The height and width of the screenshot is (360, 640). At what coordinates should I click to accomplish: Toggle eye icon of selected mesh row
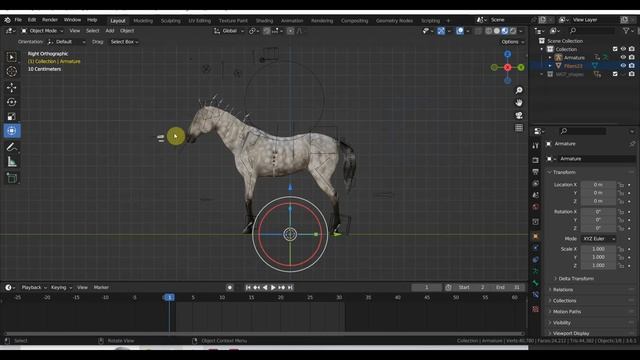[623, 66]
